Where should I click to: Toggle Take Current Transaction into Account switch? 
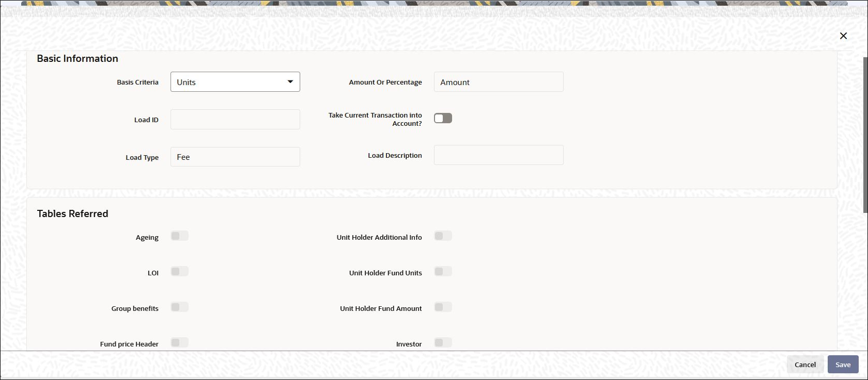click(x=443, y=118)
